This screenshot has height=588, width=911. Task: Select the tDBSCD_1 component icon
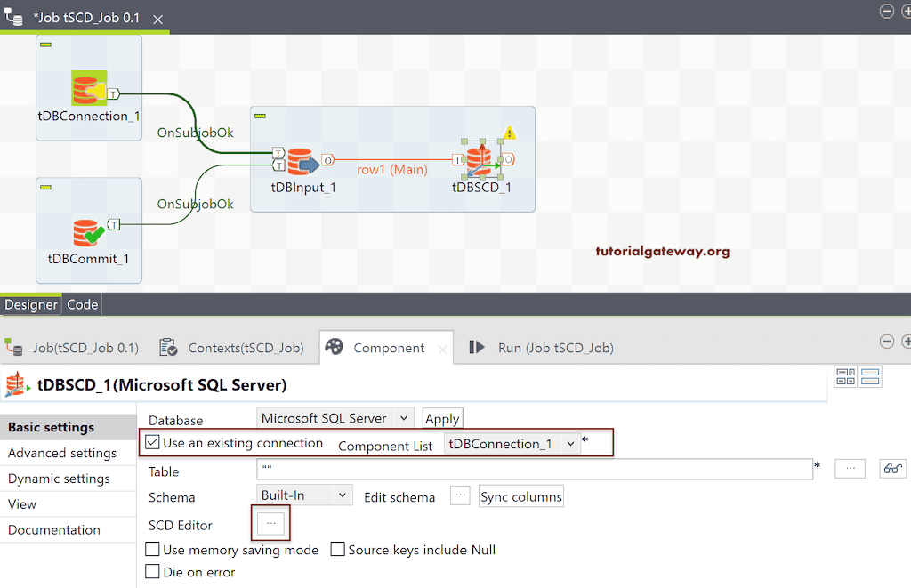coord(481,160)
